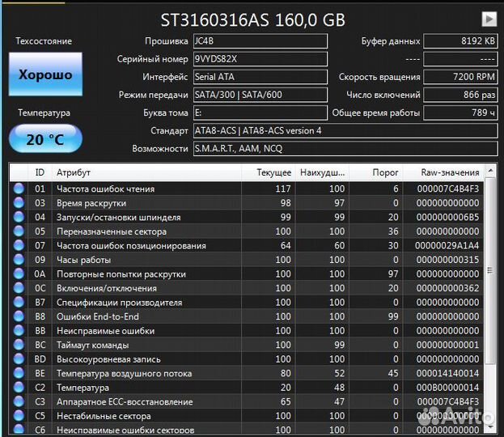The height and width of the screenshot is (437, 504).
Task: Click the Порог column header
Action: [375, 172]
